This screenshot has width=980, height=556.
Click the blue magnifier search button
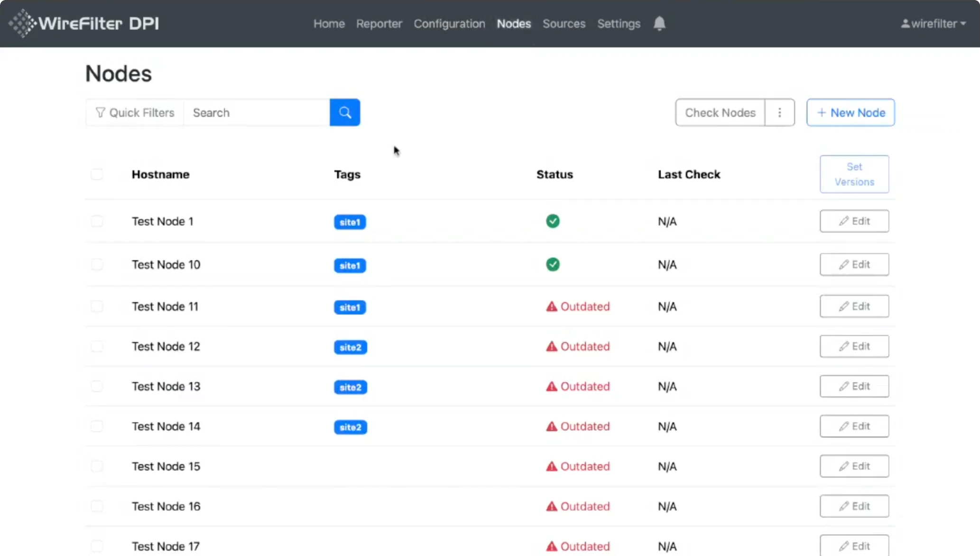(344, 112)
